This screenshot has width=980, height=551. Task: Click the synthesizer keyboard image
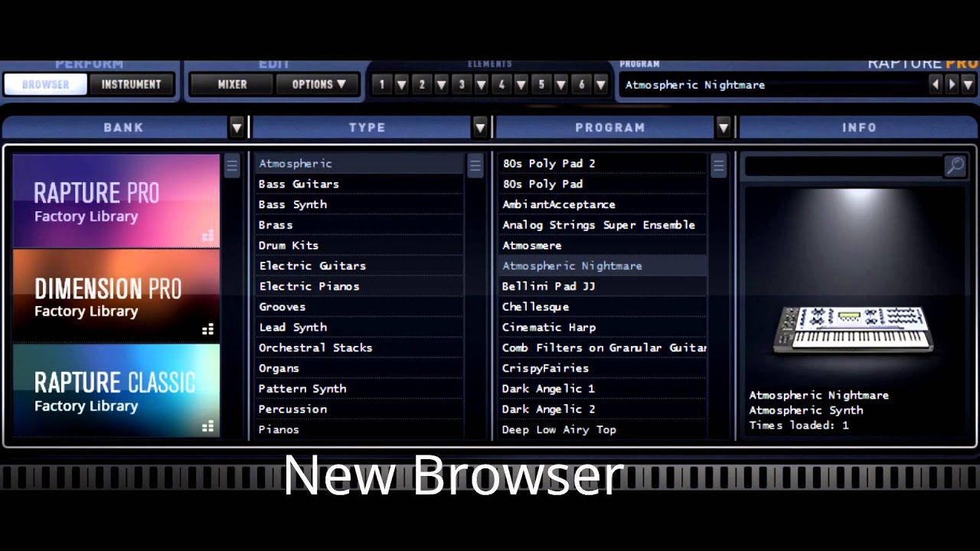pyautogui.click(x=853, y=330)
